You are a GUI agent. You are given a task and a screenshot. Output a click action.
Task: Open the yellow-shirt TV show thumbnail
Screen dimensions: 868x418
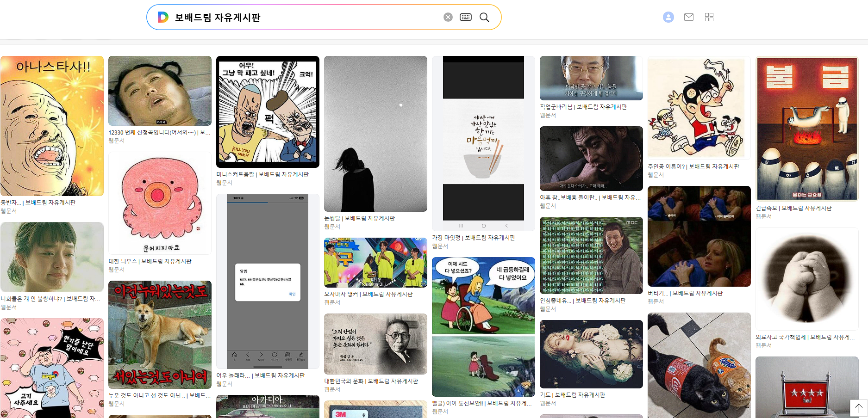[375, 263]
